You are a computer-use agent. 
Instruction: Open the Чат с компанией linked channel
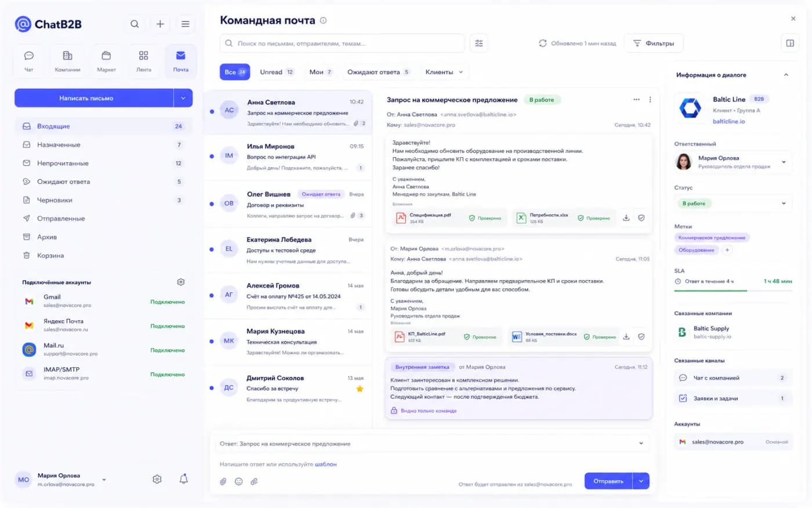tap(734, 378)
